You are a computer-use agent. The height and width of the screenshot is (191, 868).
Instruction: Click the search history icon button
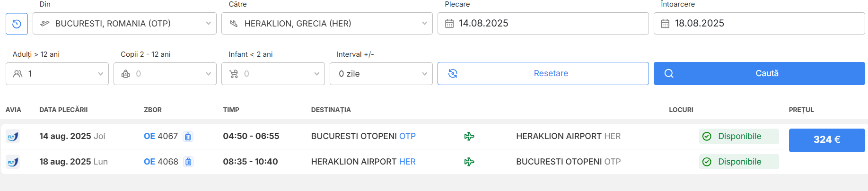(x=17, y=24)
